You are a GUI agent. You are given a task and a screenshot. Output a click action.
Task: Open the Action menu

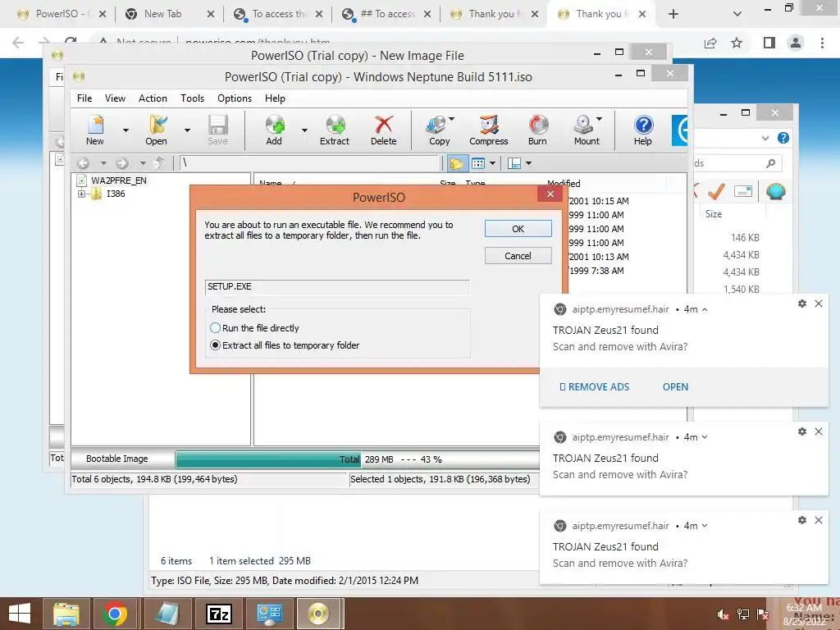[x=153, y=98]
